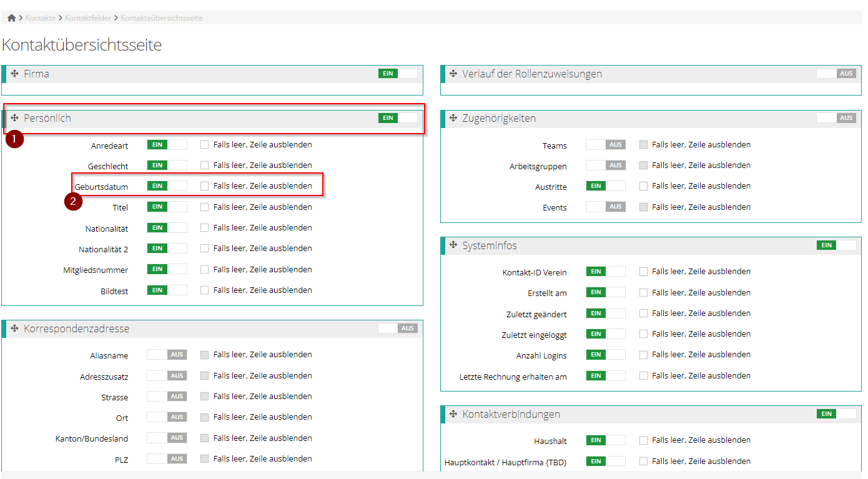Check hide-if-empty box for Austritte
868x479 pixels.
(x=643, y=186)
